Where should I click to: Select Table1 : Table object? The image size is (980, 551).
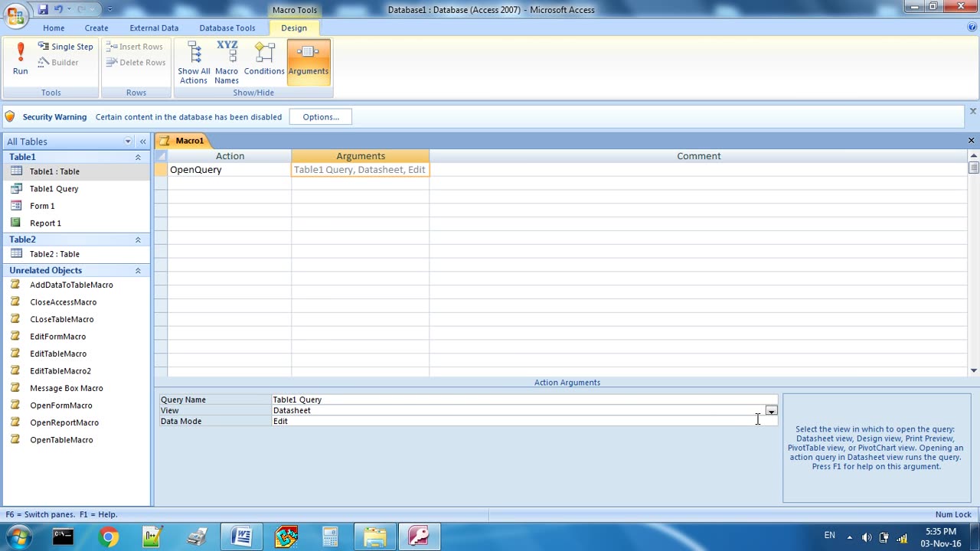point(76,171)
